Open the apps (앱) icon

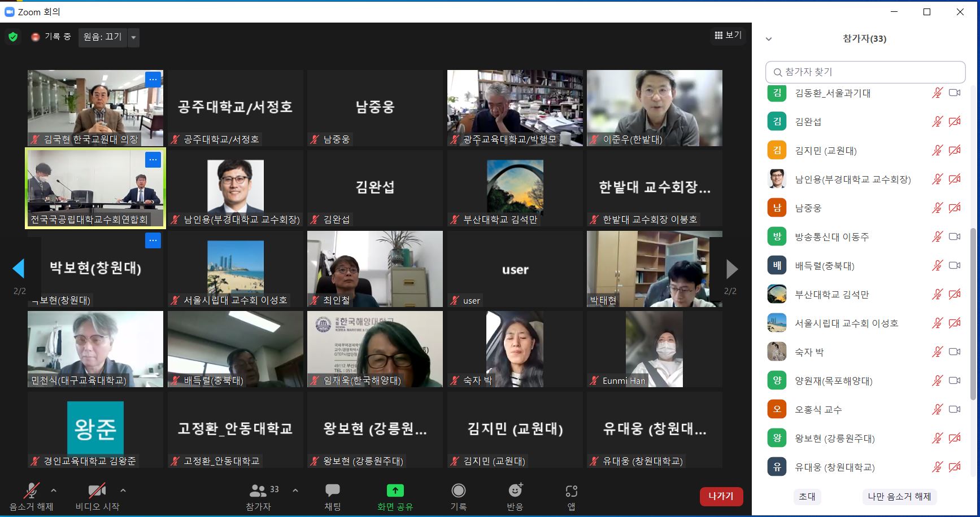click(571, 491)
